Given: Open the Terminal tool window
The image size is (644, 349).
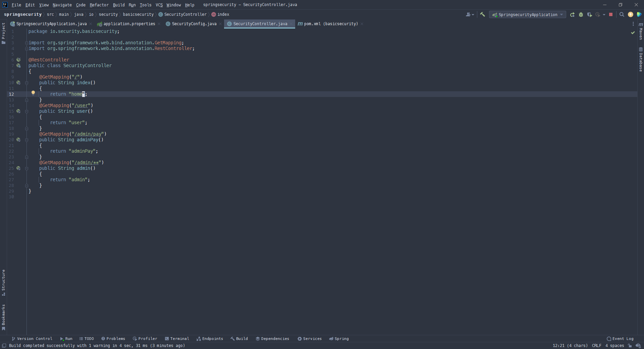Looking at the screenshot, I should tap(177, 339).
